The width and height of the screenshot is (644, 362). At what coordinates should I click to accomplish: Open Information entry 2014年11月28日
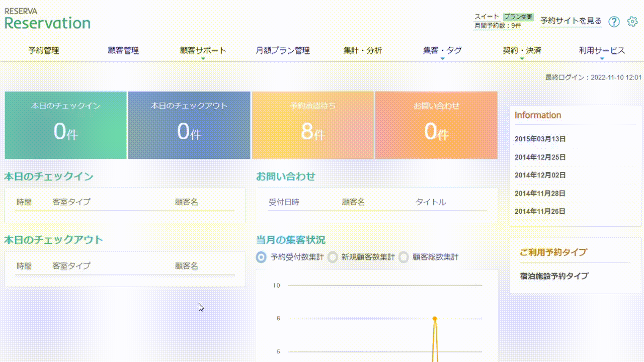[x=540, y=194]
